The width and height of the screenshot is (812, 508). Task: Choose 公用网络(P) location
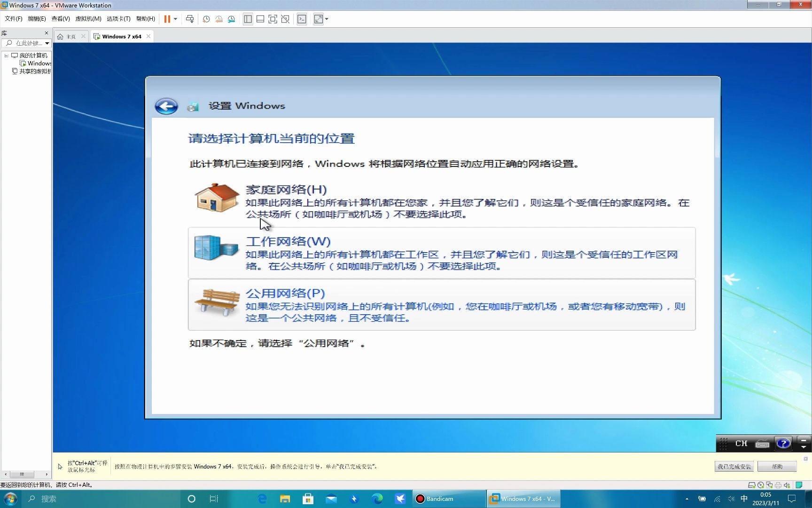(x=442, y=305)
